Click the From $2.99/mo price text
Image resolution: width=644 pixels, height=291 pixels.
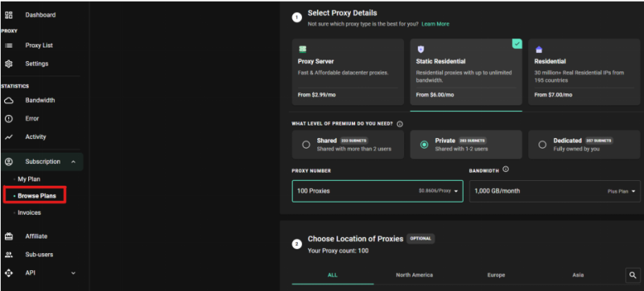pos(316,95)
